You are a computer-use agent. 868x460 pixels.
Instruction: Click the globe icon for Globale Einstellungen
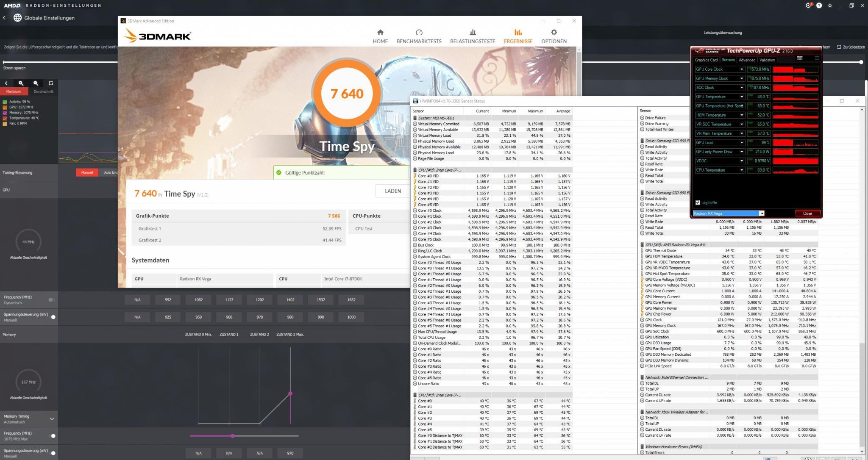17,18
